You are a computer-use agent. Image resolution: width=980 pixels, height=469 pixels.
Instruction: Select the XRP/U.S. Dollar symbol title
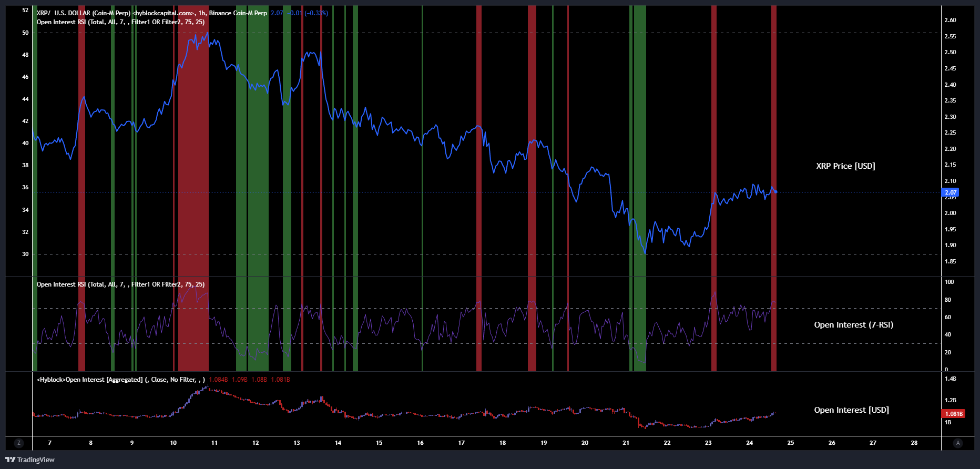[x=83, y=13]
